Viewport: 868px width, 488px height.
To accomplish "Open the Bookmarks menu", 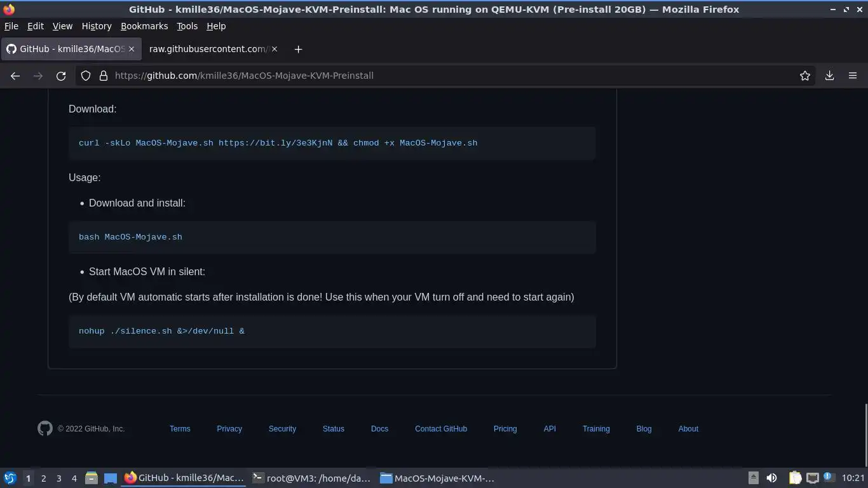I will [x=144, y=26].
